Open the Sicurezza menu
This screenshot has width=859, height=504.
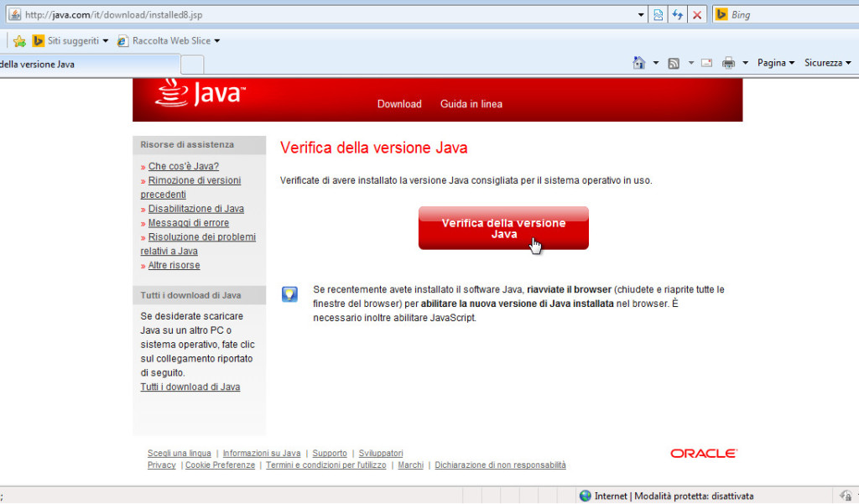click(827, 63)
